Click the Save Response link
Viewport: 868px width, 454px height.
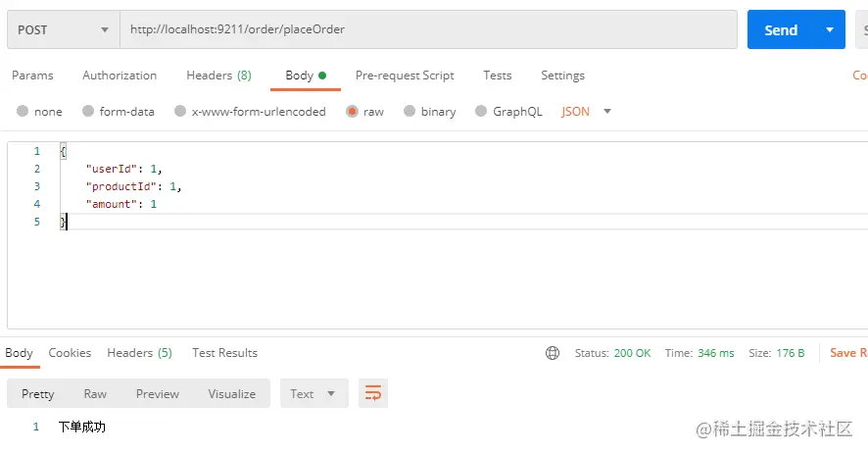coord(848,353)
